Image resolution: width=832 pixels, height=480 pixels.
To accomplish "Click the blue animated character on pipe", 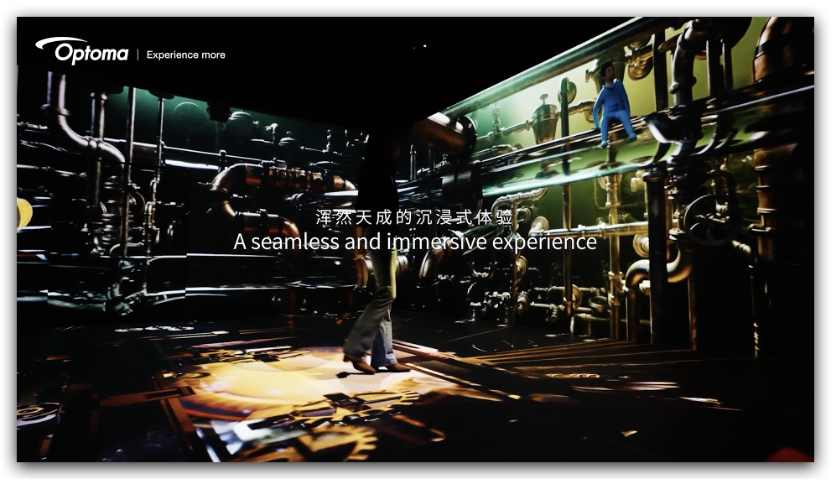I will coord(613,104).
